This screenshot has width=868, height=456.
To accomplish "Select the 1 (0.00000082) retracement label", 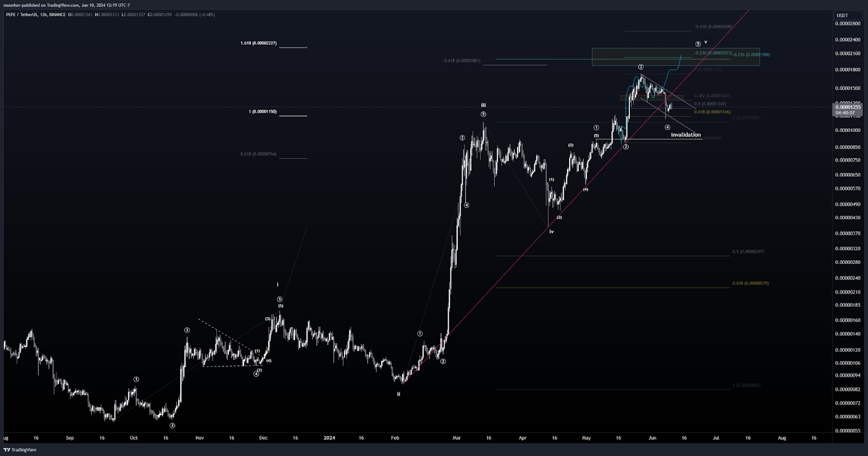I will click(746, 385).
